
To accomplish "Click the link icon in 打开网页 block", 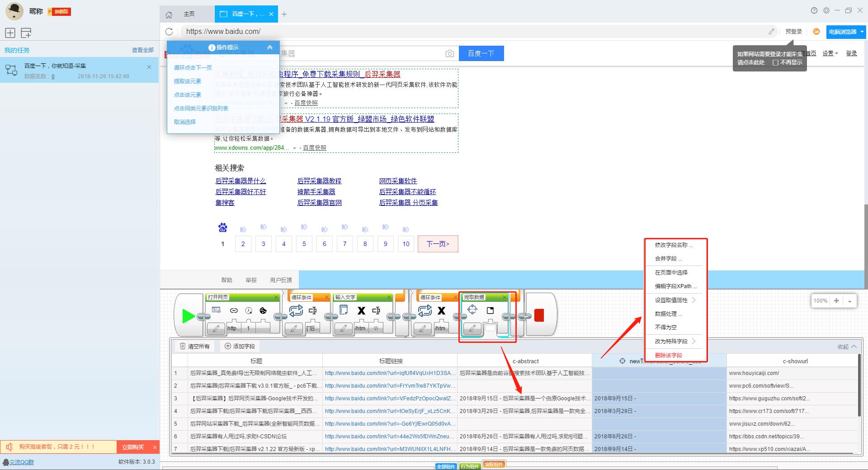I will pyautogui.click(x=234, y=310).
